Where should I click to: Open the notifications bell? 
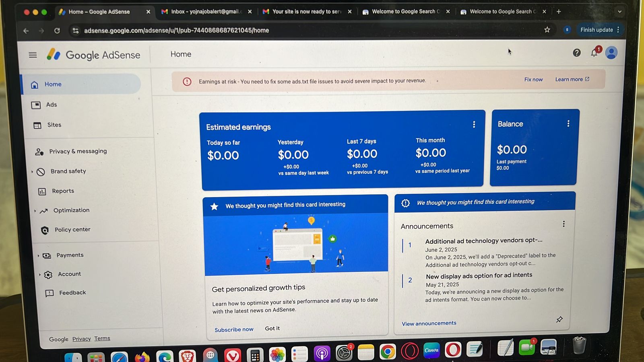(x=594, y=53)
